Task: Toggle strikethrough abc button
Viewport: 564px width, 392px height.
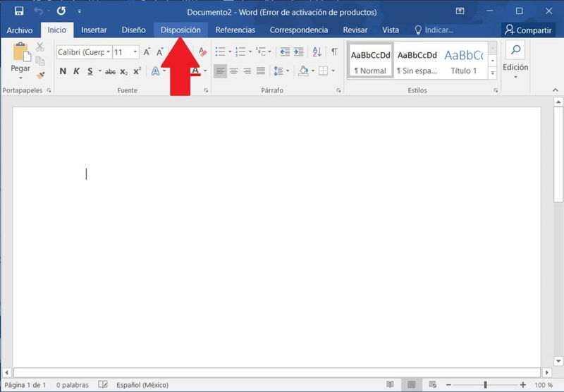Action: coord(110,72)
